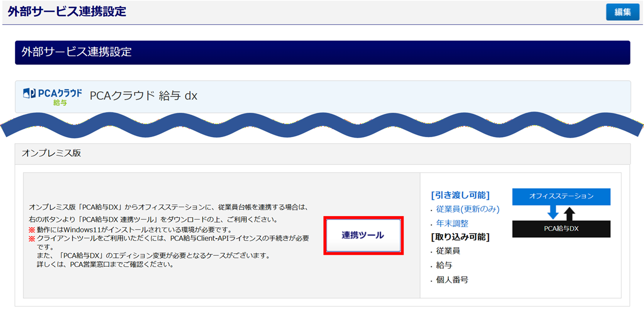This screenshot has width=644, height=310.
Task: Click the PCA給与Client-APIライセンス note line
Action: click(x=169, y=238)
